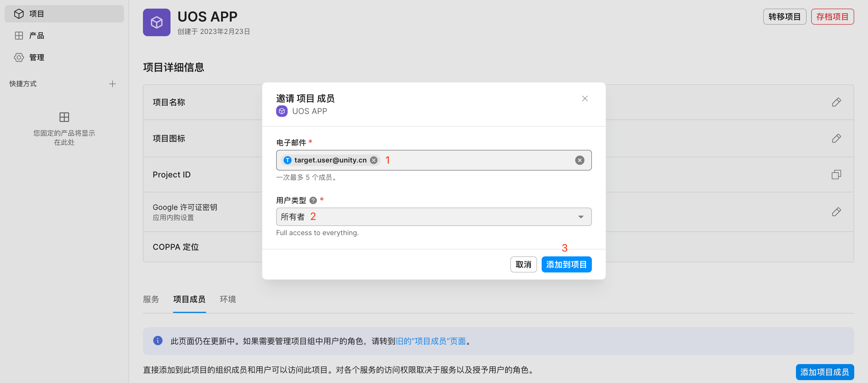The width and height of the screenshot is (868, 383).
Task: Click the help question mark beside 用户类型
Action: click(313, 200)
